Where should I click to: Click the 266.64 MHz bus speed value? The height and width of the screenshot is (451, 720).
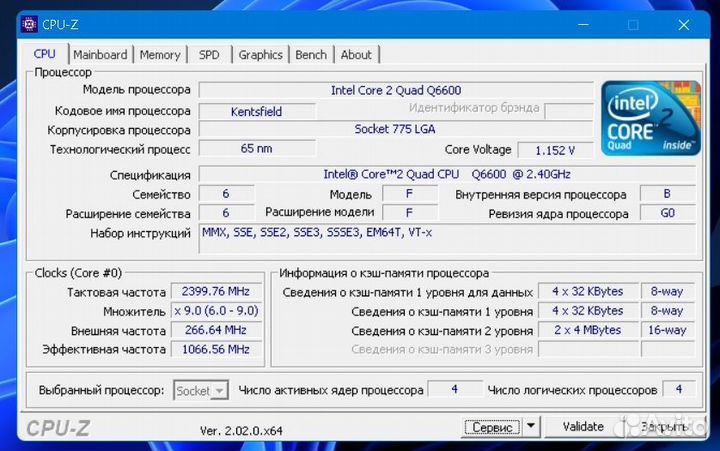tap(216, 330)
